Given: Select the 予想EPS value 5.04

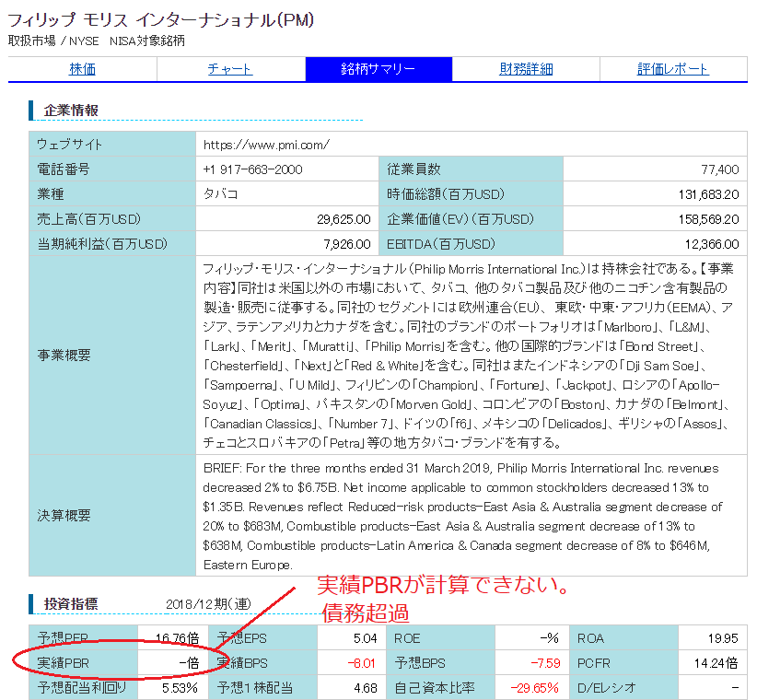Looking at the screenshot, I should click(x=365, y=638).
